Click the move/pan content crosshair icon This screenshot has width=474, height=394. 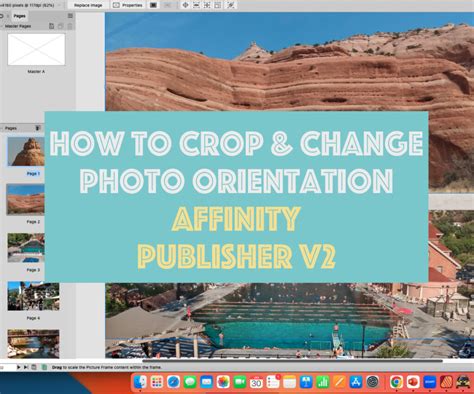(185, 5)
